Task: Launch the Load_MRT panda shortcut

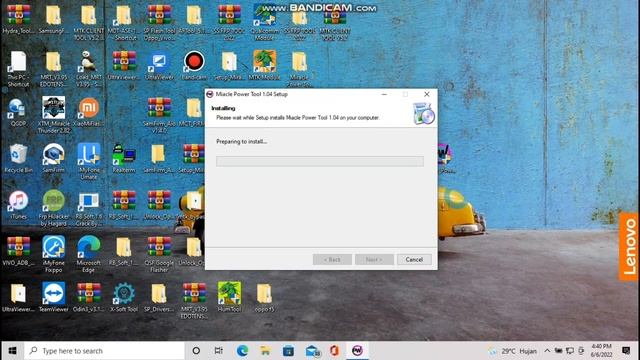Action: [x=89, y=69]
